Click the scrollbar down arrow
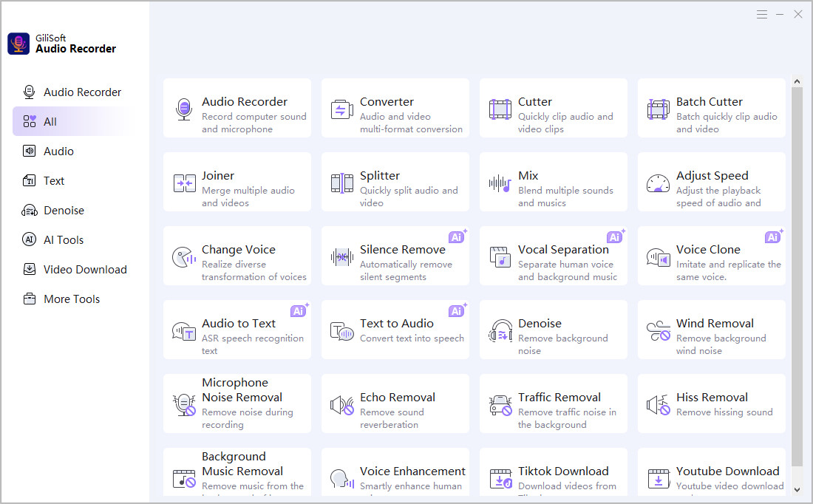This screenshot has width=813, height=504. [797, 489]
